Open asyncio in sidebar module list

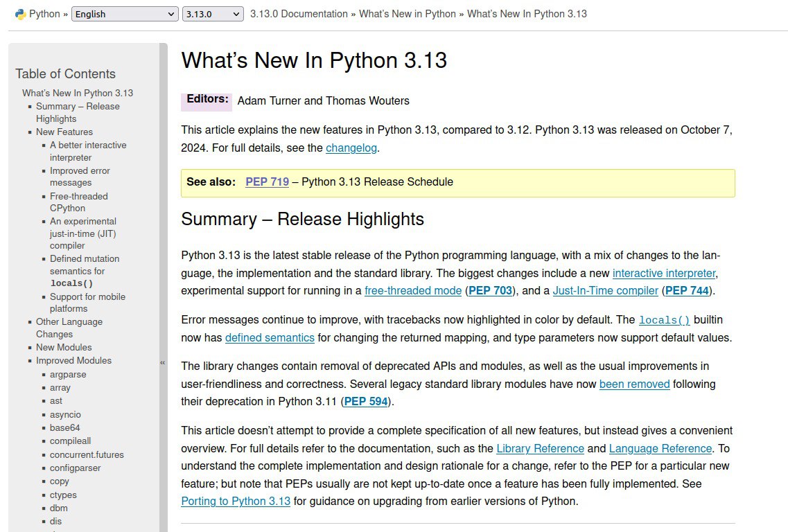65,415
